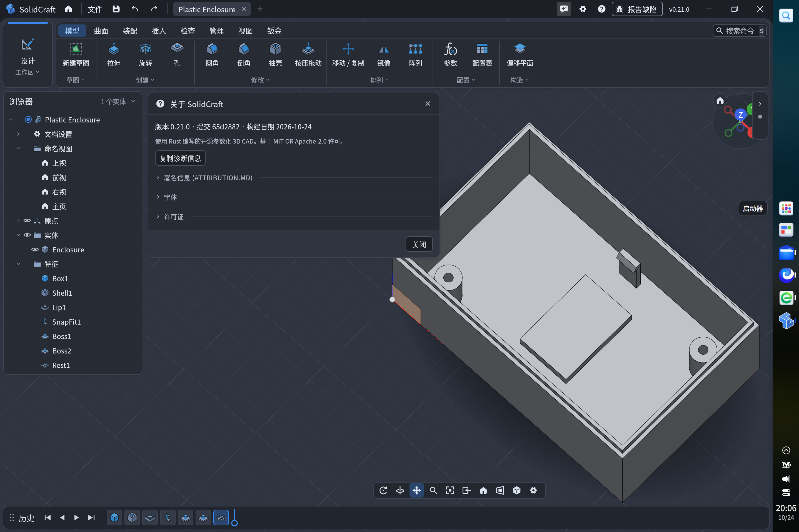Click the 镜像 mirror tool
The height and width of the screenshot is (532, 799).
click(x=384, y=55)
